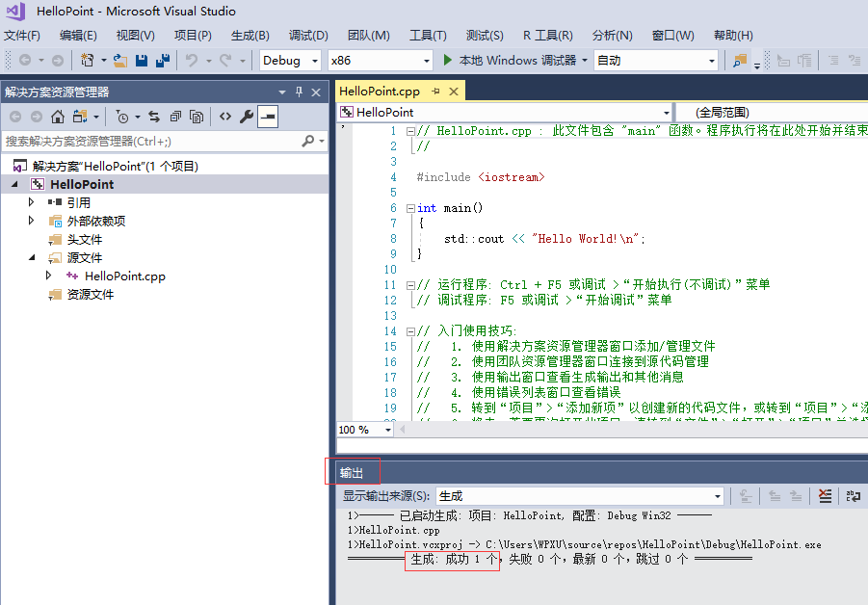Open the 编辑(E) menu
This screenshot has width=868, height=605.
coord(78,36)
